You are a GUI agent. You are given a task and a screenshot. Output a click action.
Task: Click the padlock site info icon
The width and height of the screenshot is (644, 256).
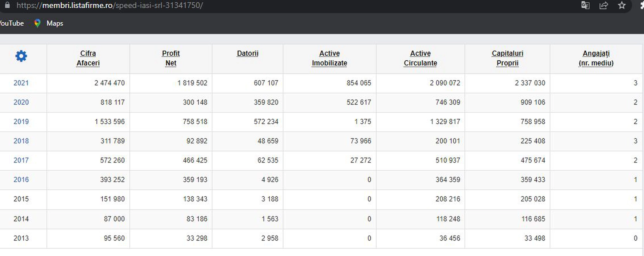click(7, 5)
